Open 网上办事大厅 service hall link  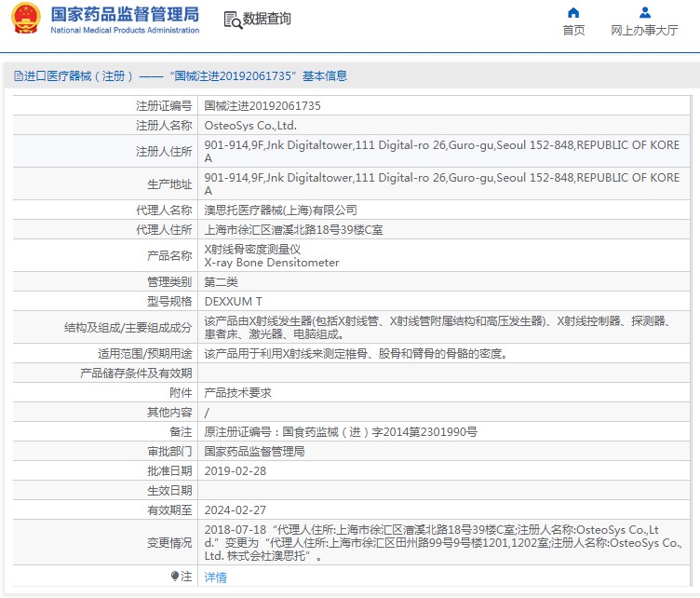tap(644, 31)
